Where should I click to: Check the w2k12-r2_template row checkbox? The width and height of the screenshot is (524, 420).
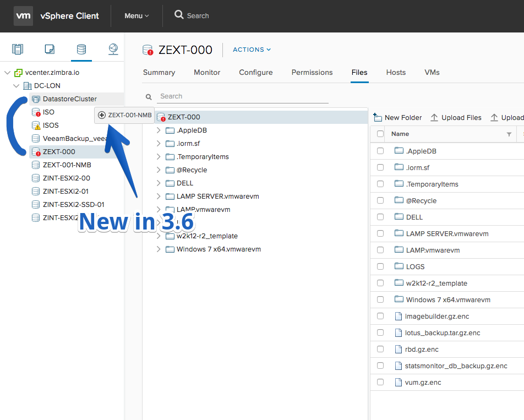380,283
